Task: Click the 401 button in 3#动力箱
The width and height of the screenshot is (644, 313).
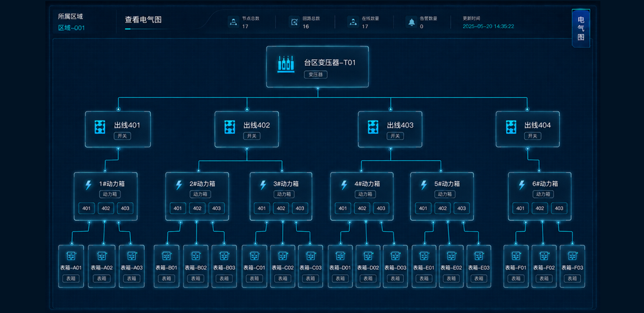Action: pyautogui.click(x=261, y=208)
